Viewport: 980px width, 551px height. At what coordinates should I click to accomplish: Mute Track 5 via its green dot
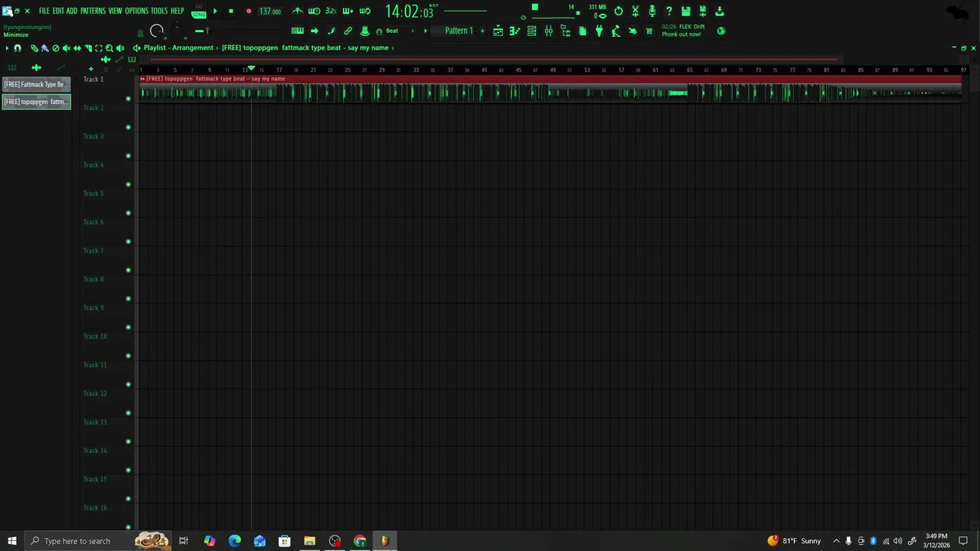[128, 213]
